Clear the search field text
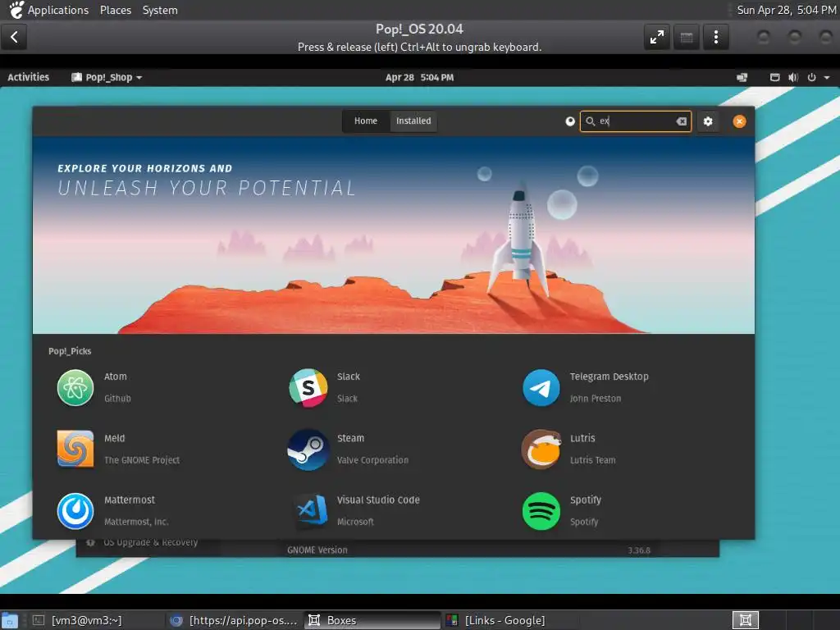Viewport: 840px width, 630px height. click(x=682, y=121)
